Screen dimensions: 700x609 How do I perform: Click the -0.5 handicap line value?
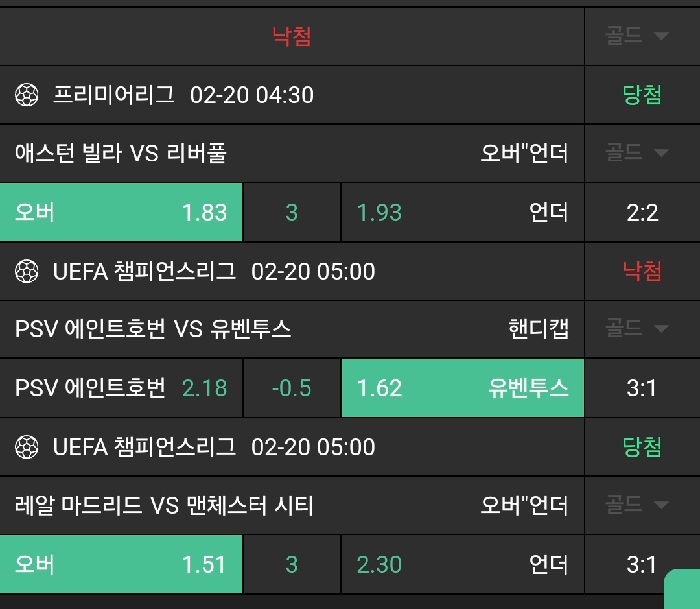(292, 388)
